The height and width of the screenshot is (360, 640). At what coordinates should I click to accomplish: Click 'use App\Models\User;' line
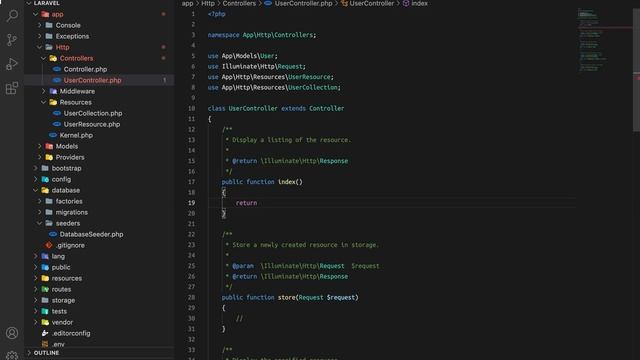[x=242, y=56]
